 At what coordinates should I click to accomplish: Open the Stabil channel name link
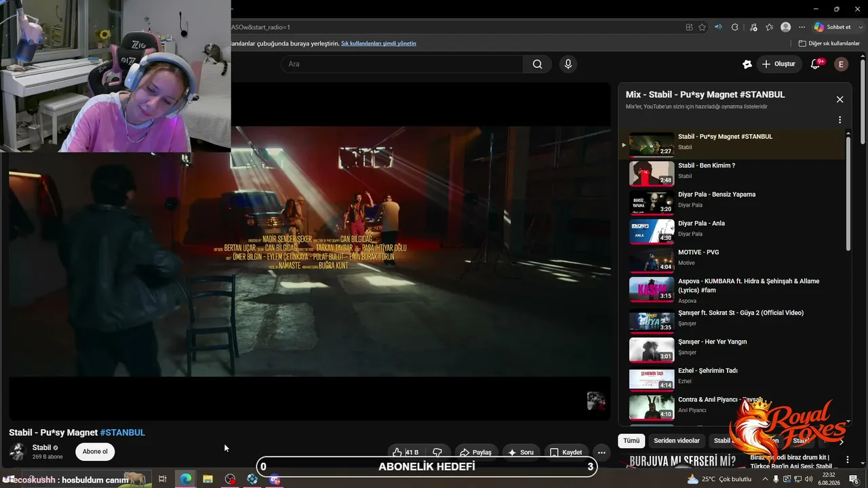[x=42, y=448]
